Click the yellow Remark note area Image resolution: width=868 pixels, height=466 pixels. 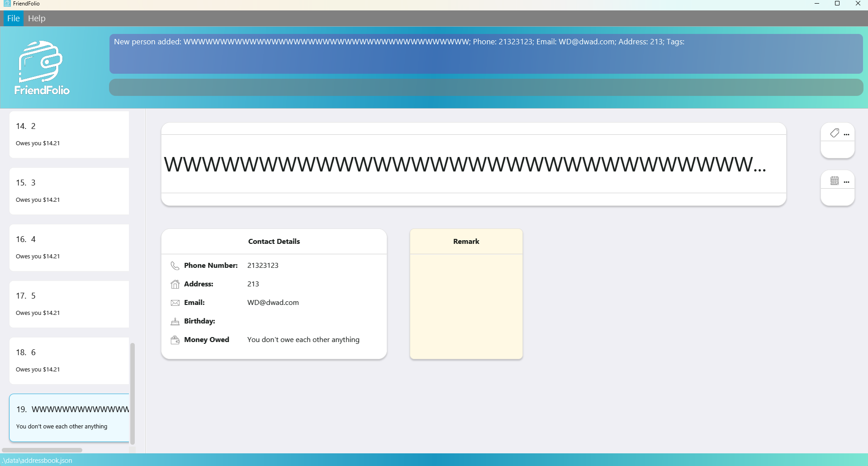point(466,306)
